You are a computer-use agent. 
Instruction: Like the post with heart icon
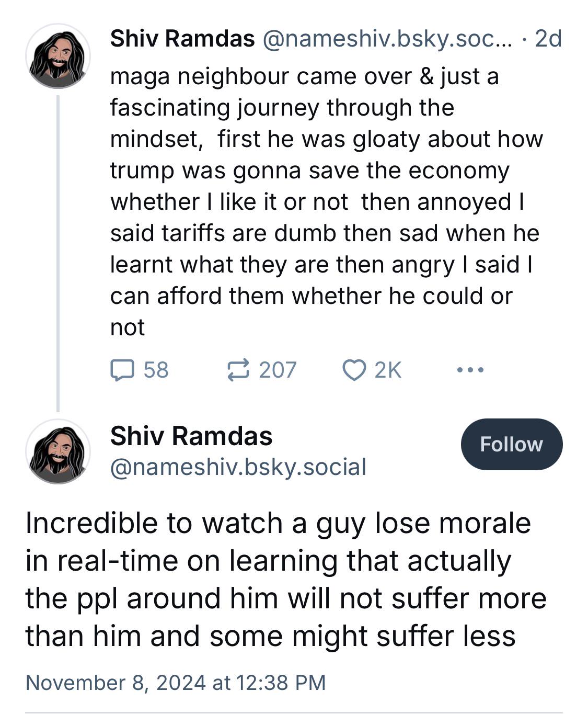[354, 370]
